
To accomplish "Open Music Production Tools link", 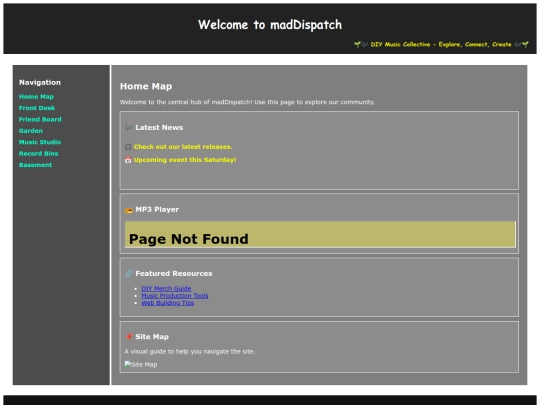I will tap(175, 296).
